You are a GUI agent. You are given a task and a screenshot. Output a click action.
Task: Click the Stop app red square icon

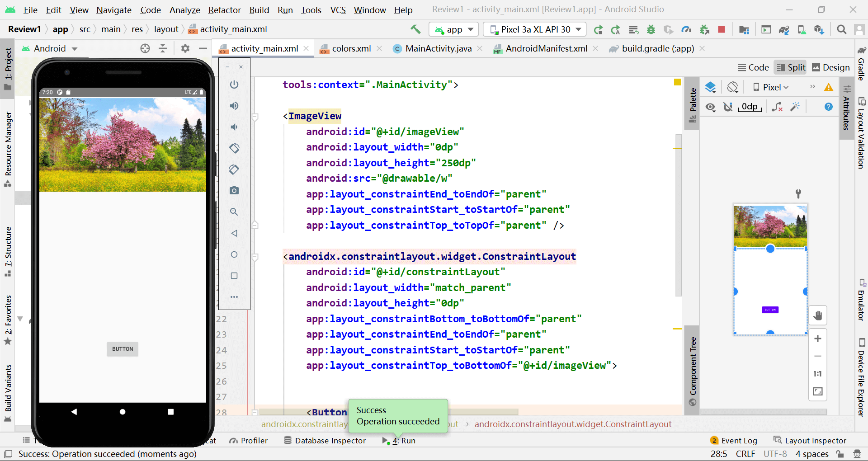722,29
